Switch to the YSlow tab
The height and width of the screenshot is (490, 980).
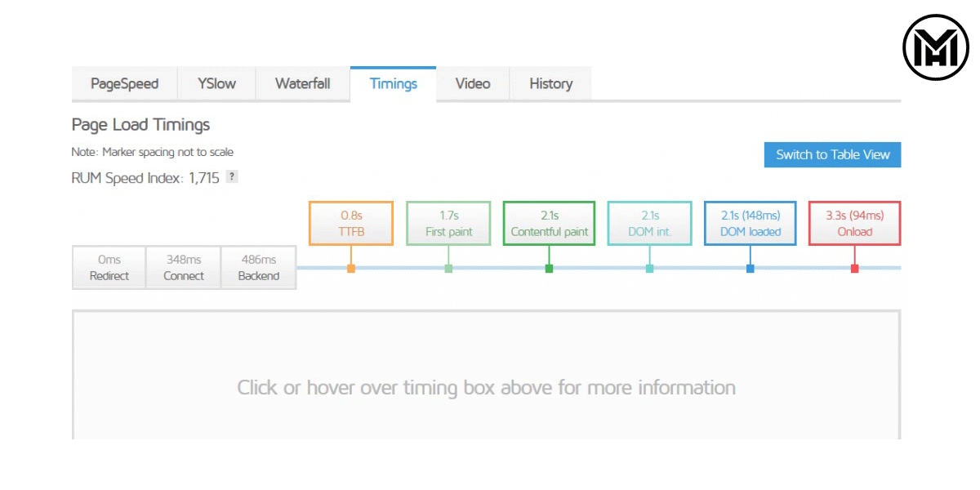click(x=216, y=83)
